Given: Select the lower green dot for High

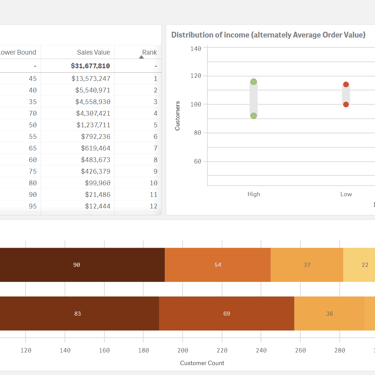Looking at the screenshot, I should click(x=254, y=116).
